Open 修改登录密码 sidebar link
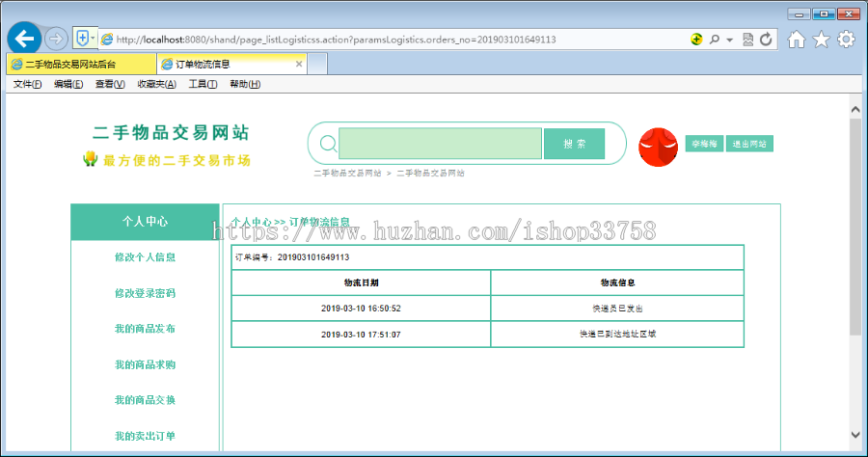This screenshot has width=868, height=457. click(145, 293)
